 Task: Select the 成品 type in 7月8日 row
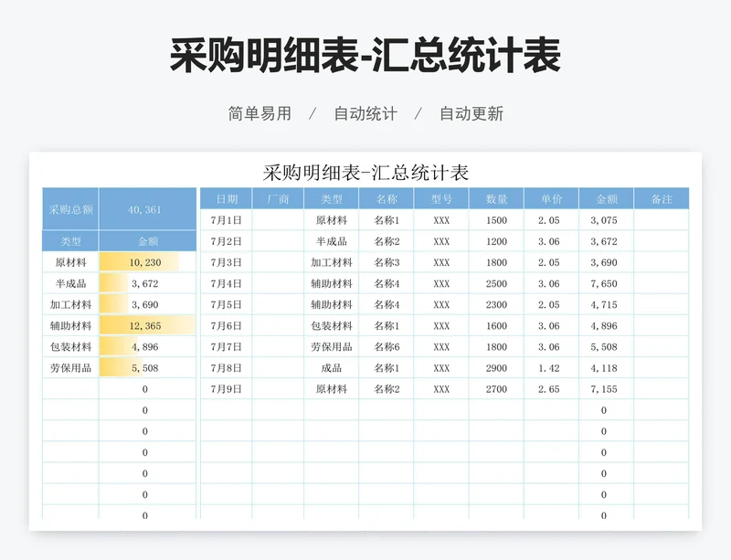(332, 367)
